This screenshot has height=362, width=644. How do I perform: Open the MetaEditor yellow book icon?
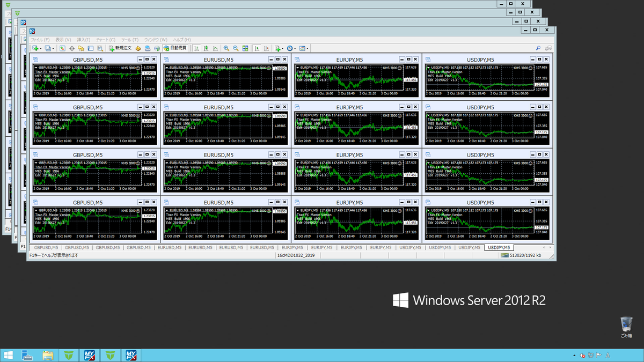(138, 48)
